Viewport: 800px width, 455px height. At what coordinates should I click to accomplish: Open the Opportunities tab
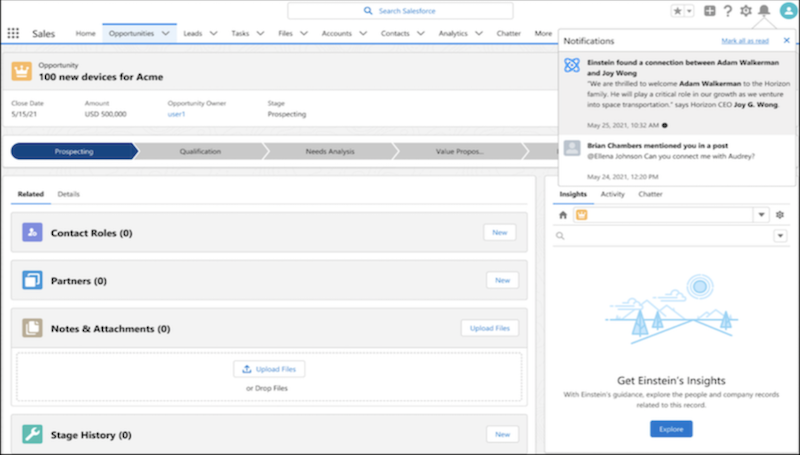(131, 34)
